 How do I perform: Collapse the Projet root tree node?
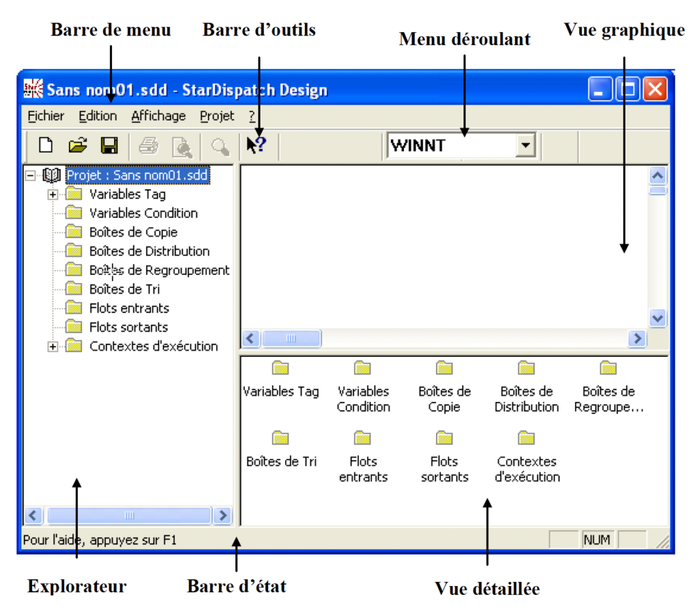pos(30,176)
